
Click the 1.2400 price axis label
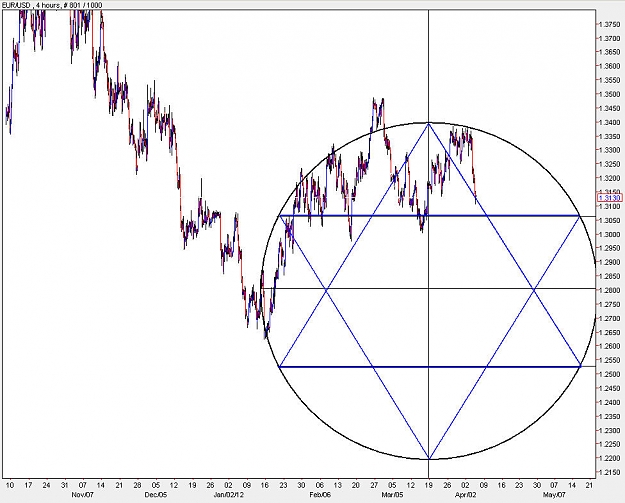pos(610,403)
